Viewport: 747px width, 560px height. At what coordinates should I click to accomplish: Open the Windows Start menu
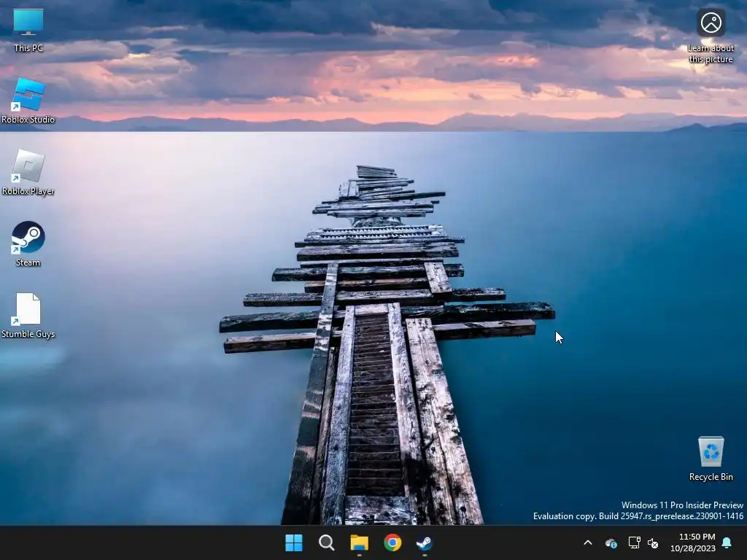tap(293, 542)
